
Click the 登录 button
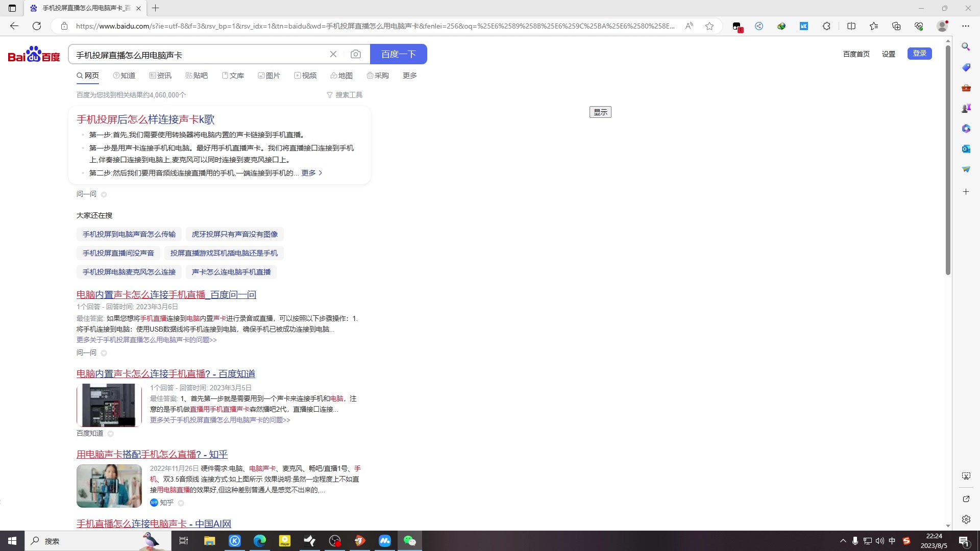point(920,54)
